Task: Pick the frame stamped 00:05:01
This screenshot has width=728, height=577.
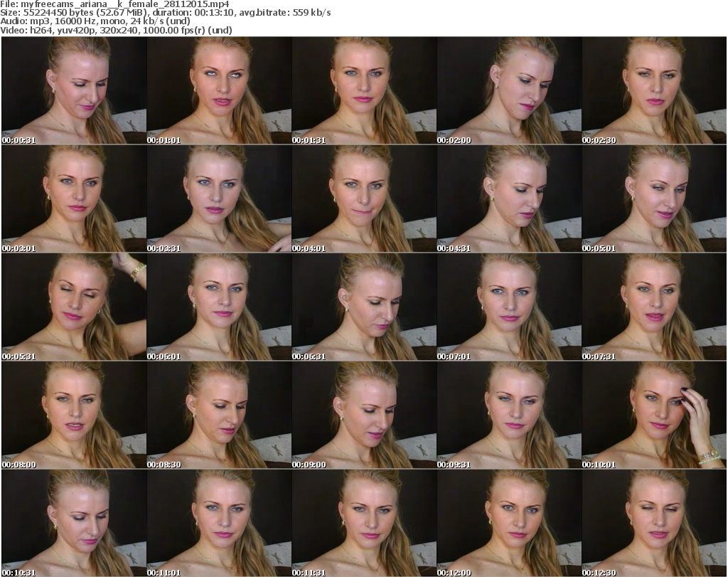Action: click(654, 198)
